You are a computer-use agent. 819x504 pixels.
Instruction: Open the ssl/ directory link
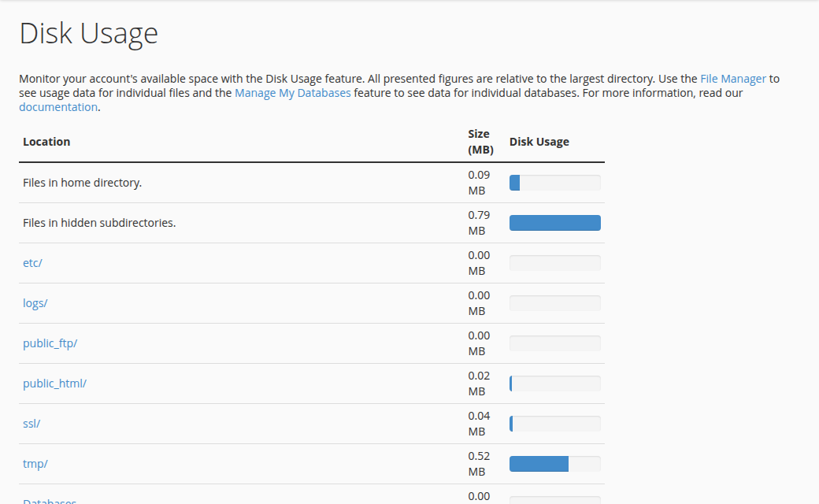click(x=31, y=424)
